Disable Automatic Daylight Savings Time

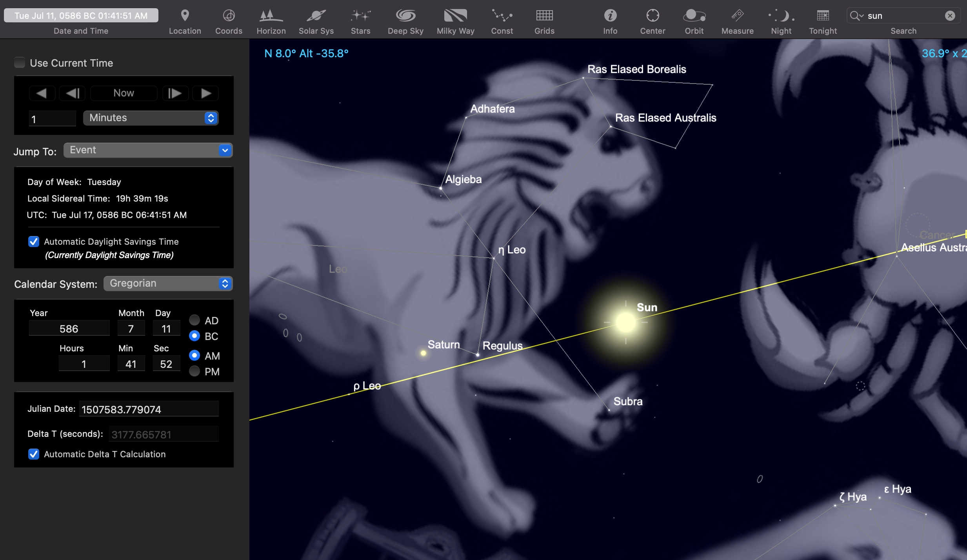(34, 242)
